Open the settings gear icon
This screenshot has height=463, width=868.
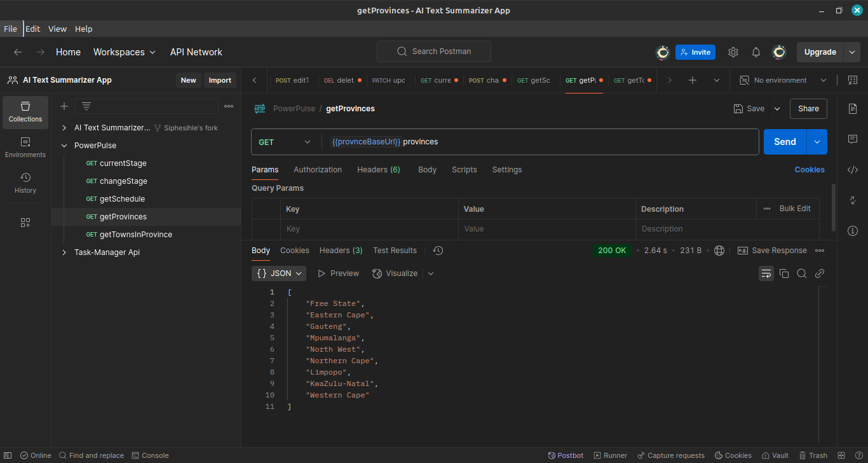(733, 52)
